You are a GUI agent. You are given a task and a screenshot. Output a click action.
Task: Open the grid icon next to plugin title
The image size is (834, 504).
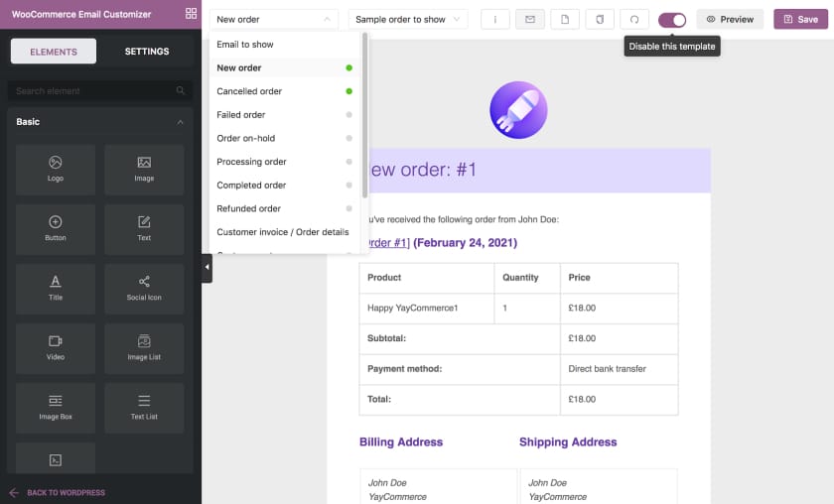(191, 14)
